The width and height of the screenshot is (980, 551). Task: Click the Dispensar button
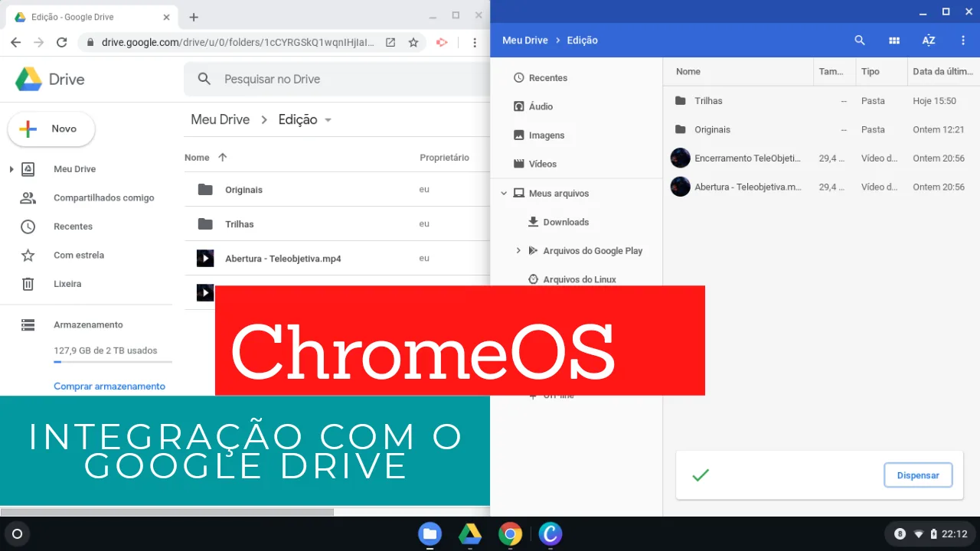point(918,475)
